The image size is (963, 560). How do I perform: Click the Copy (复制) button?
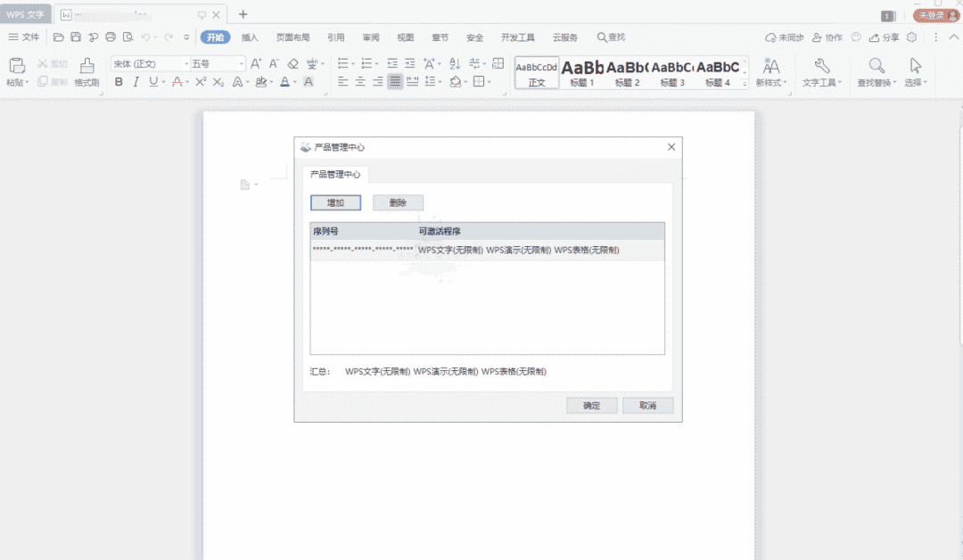coord(53,82)
